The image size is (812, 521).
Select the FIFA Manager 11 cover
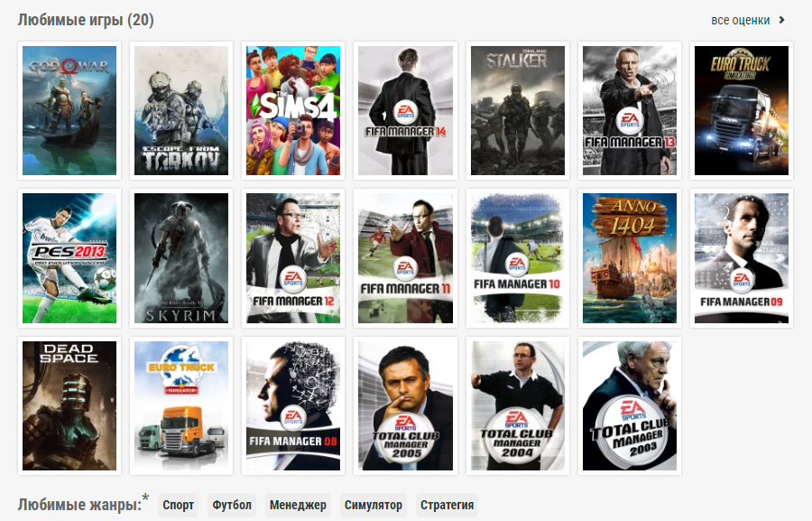[x=405, y=258]
